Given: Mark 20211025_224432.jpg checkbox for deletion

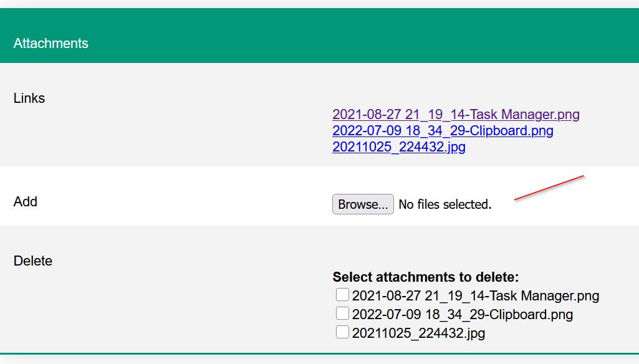Looking at the screenshot, I should (x=342, y=332).
